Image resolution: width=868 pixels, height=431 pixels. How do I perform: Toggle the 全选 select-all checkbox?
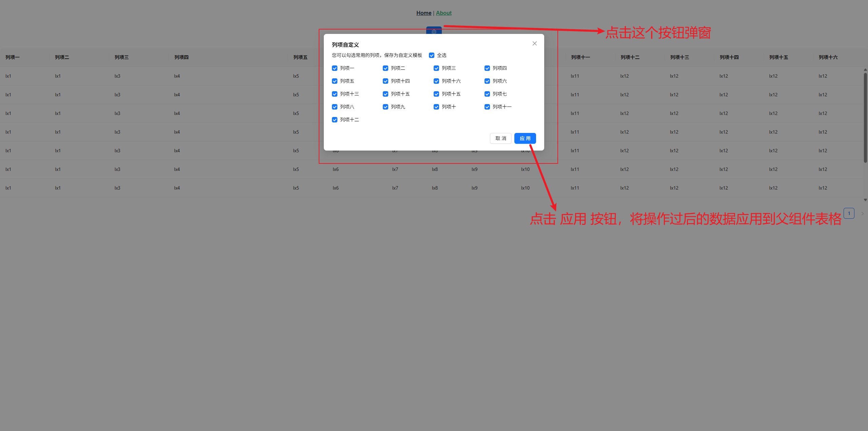tap(432, 55)
